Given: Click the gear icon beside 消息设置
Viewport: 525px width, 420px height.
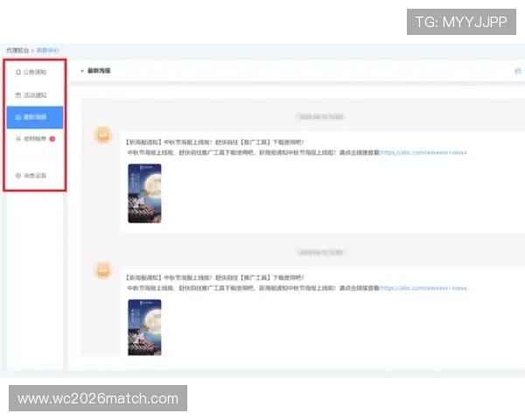Looking at the screenshot, I should pos(18,176).
